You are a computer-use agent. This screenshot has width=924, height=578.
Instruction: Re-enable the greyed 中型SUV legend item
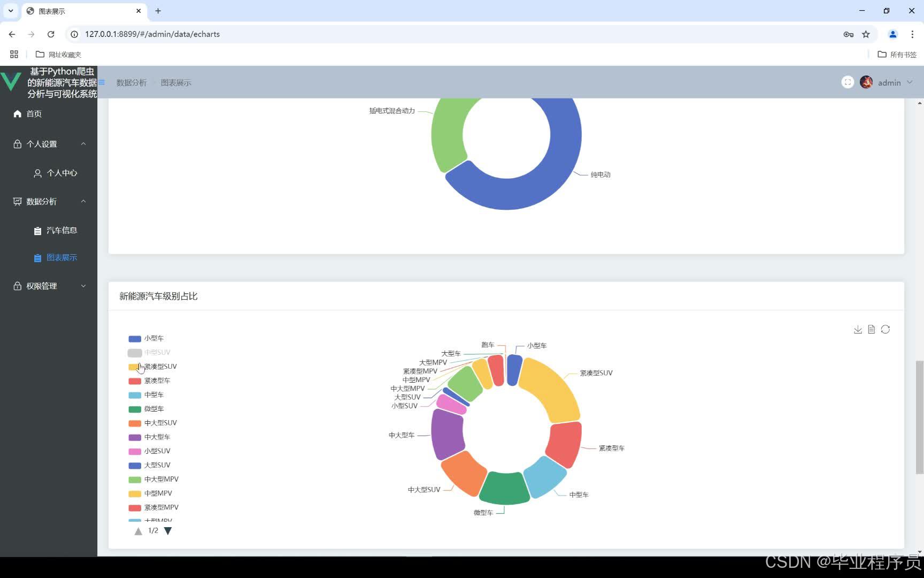(149, 352)
